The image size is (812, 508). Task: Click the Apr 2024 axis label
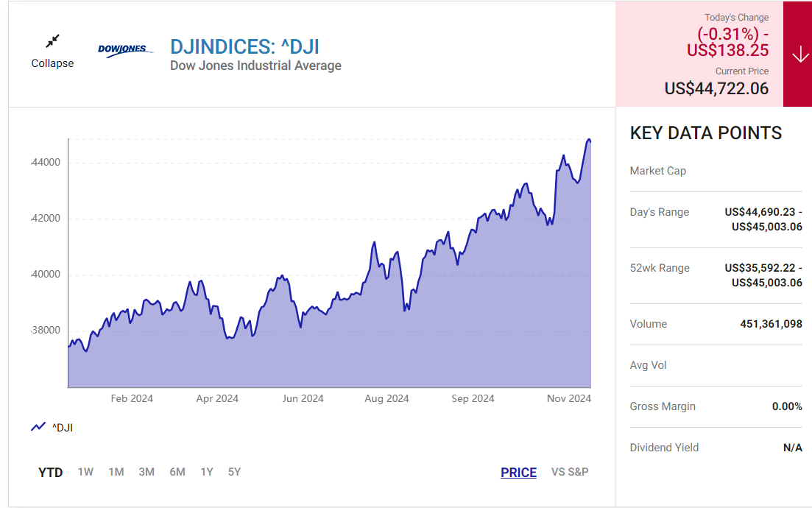217,399
